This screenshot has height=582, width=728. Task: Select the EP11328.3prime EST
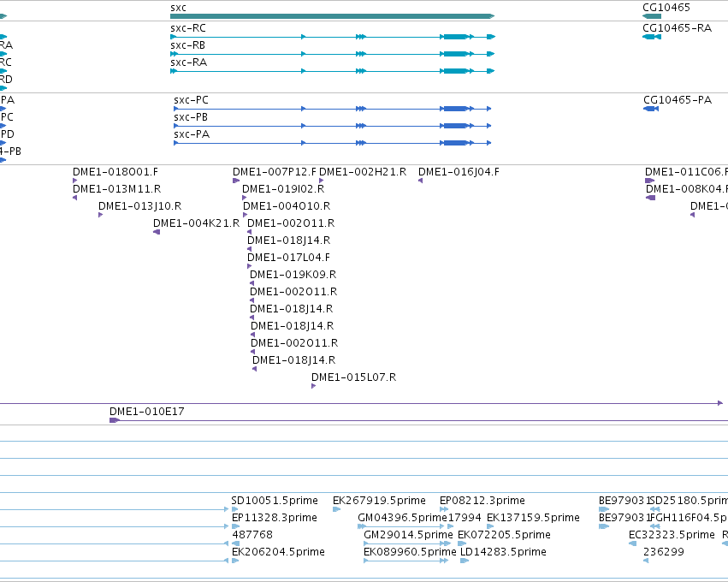click(x=235, y=526)
